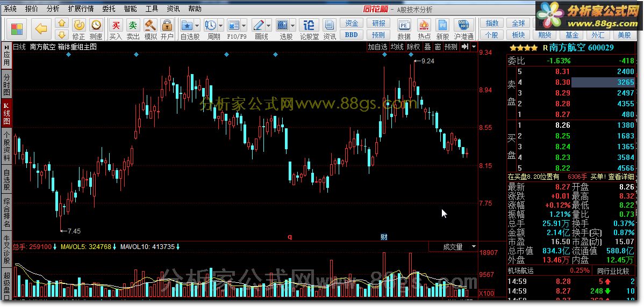The height and width of the screenshot is (307, 644).
Task: Expand the 自选股 dropdown arrow
Action: click(x=197, y=26)
